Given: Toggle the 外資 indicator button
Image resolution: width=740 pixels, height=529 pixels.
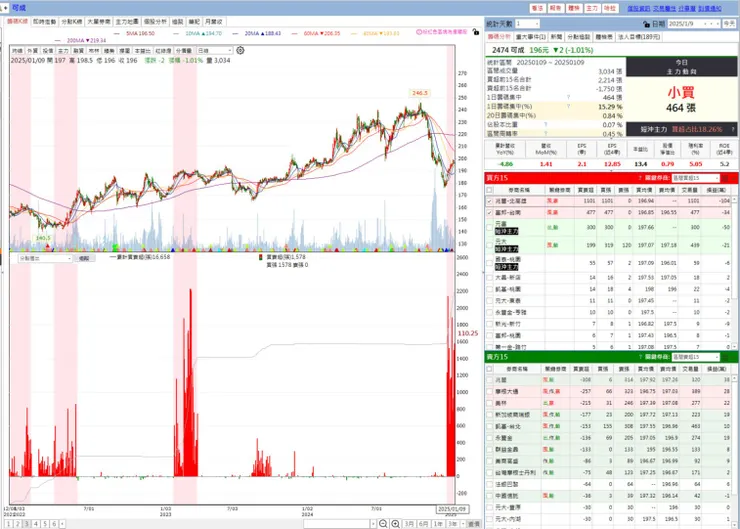Looking at the screenshot, I should pos(32,50).
